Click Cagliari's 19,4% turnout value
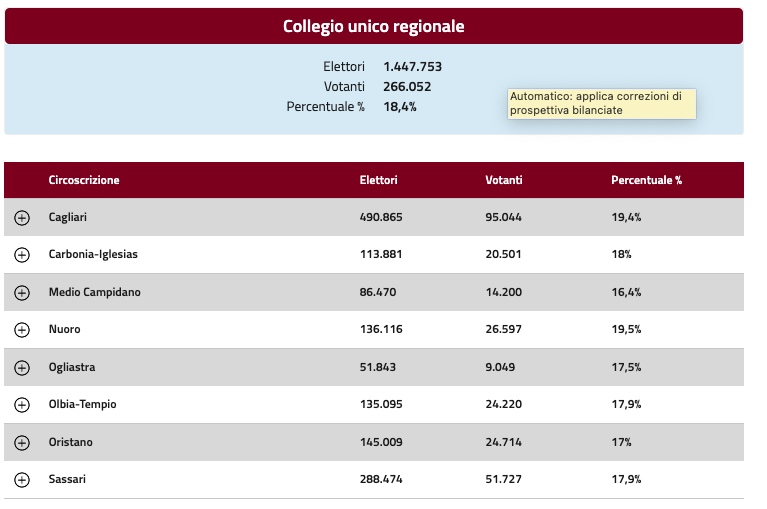 coord(626,217)
